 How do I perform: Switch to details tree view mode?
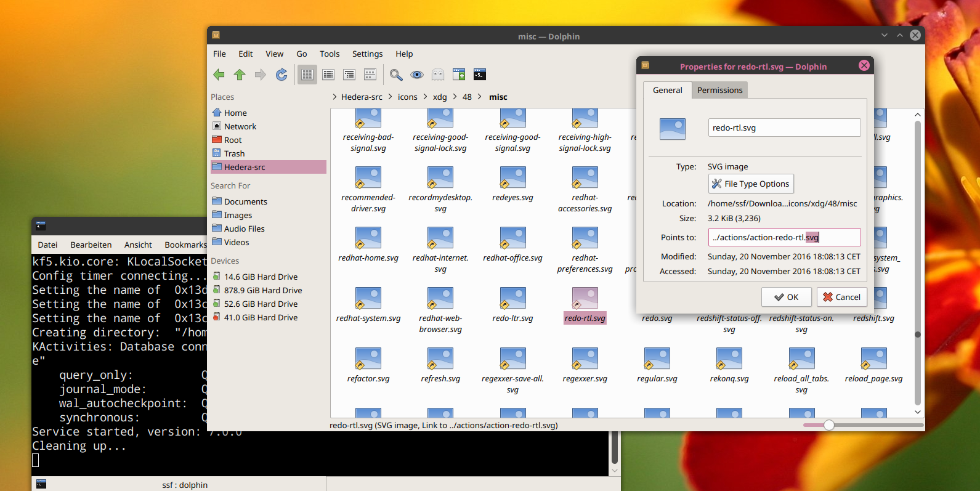coord(349,75)
